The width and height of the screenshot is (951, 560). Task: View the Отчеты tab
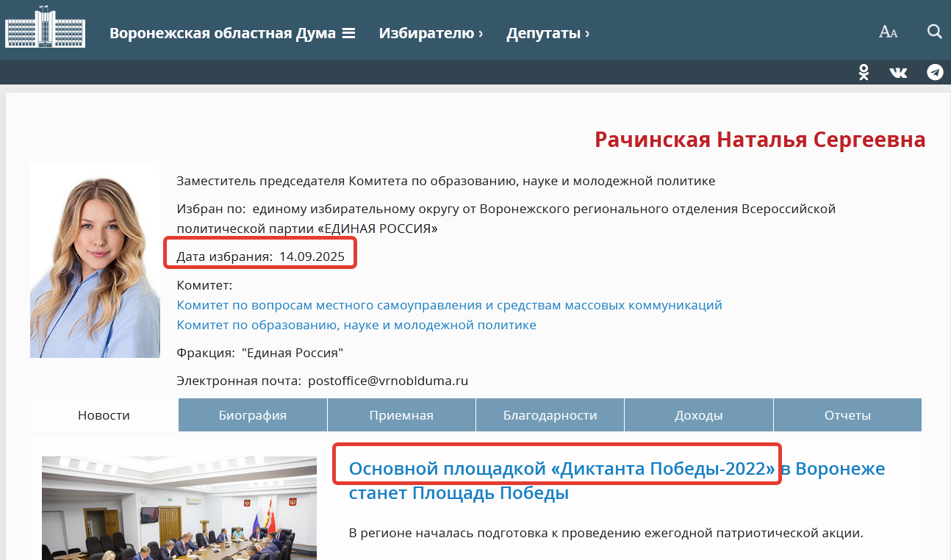847,415
